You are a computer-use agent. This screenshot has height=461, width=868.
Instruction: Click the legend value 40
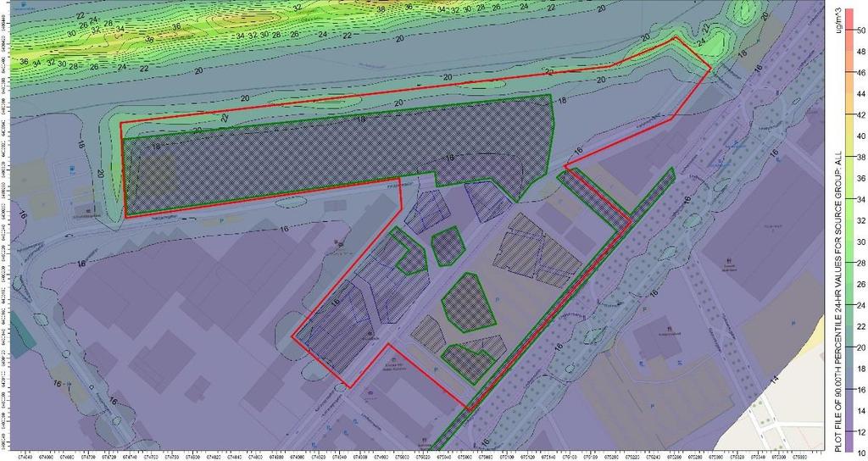tap(861, 136)
